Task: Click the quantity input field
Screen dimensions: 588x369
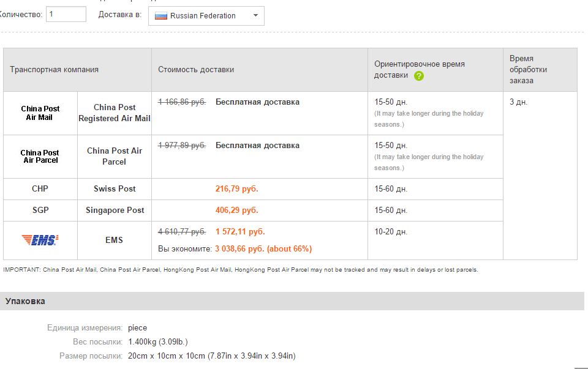Action: click(x=66, y=15)
